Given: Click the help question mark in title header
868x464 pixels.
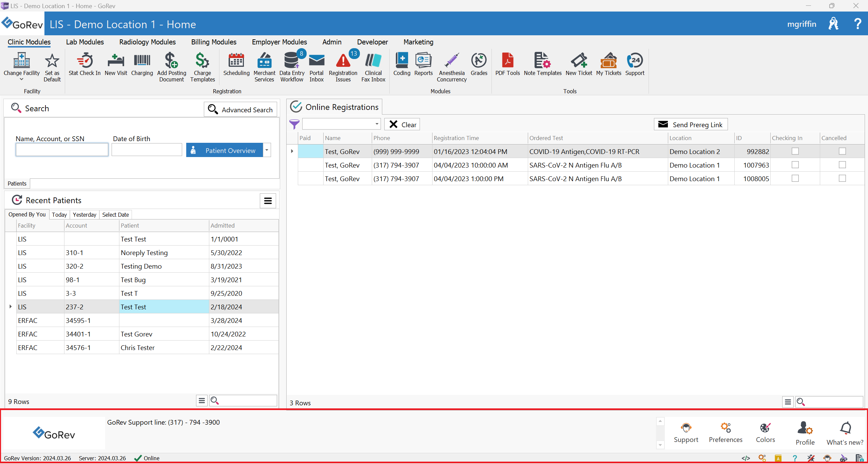Looking at the screenshot, I should (x=857, y=24).
